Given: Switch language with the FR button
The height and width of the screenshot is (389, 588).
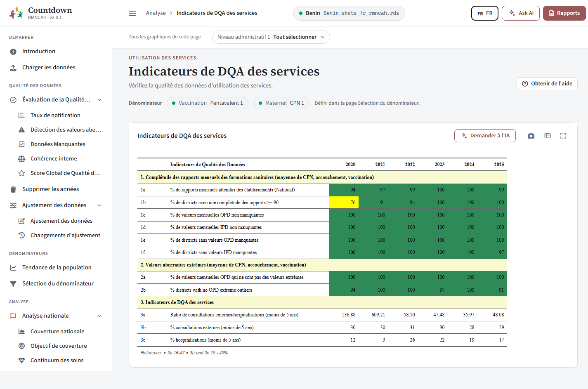Looking at the screenshot, I should (x=485, y=13).
